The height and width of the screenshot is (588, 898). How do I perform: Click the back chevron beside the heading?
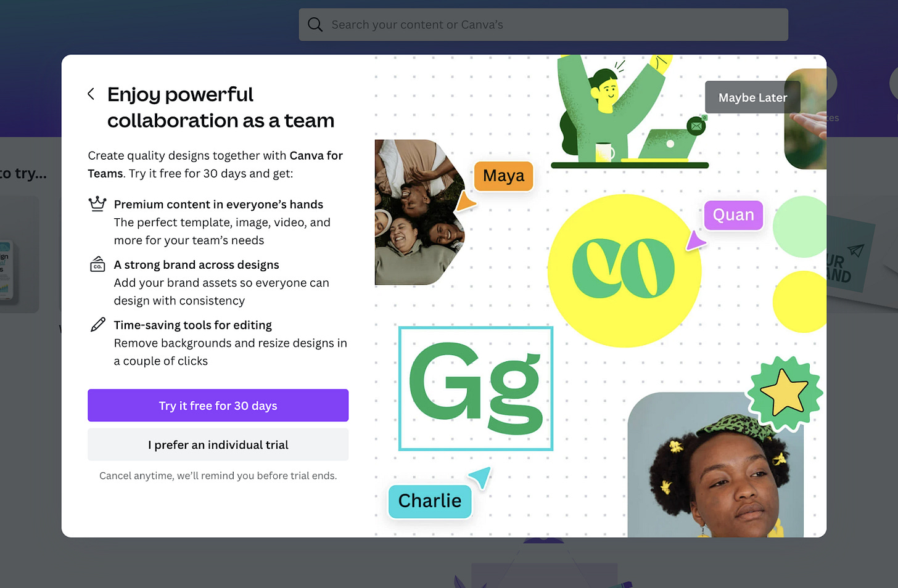coord(91,94)
